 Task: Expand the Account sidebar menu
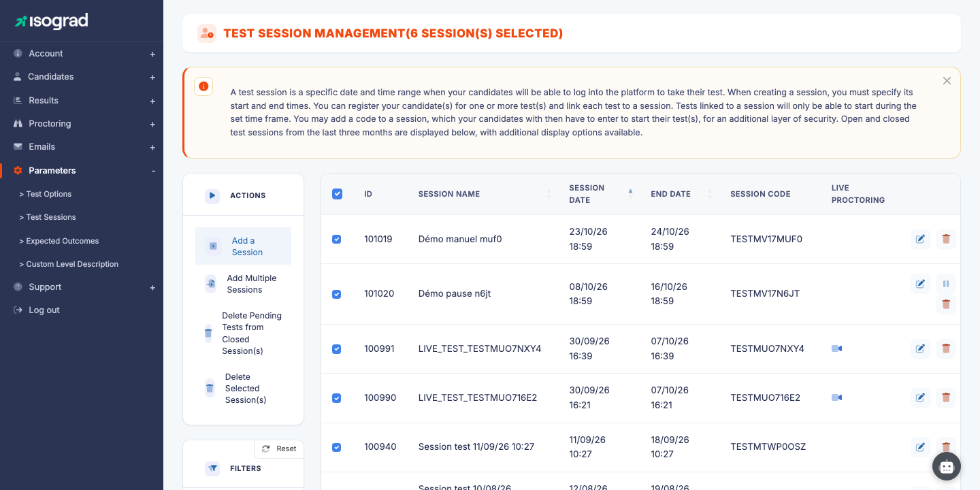tap(82, 54)
